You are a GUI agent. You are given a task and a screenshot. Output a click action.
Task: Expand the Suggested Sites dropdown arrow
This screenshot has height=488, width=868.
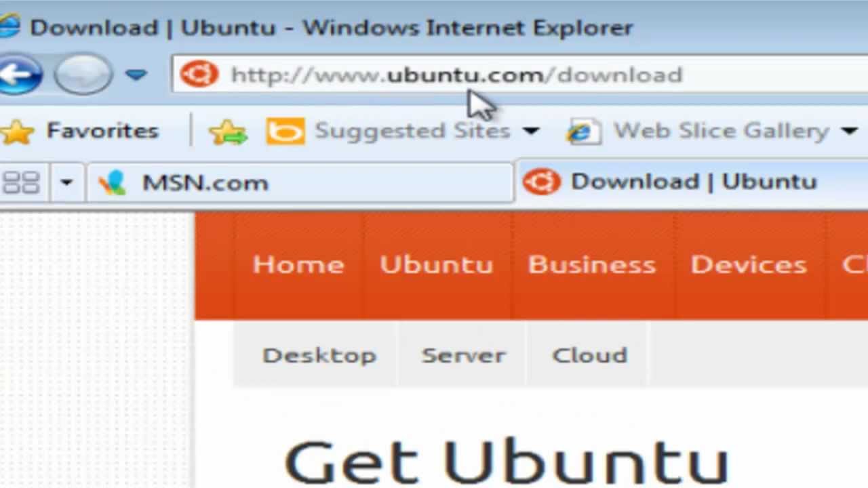(532, 131)
